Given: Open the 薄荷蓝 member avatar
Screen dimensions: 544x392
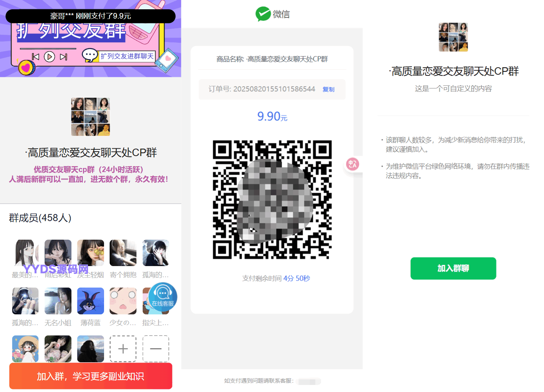Looking at the screenshot, I should [90, 301].
